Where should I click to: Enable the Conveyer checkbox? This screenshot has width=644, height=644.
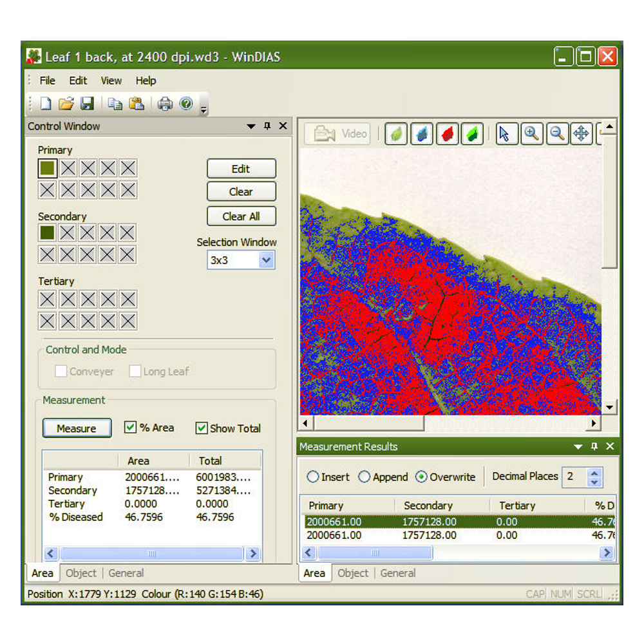(x=61, y=371)
